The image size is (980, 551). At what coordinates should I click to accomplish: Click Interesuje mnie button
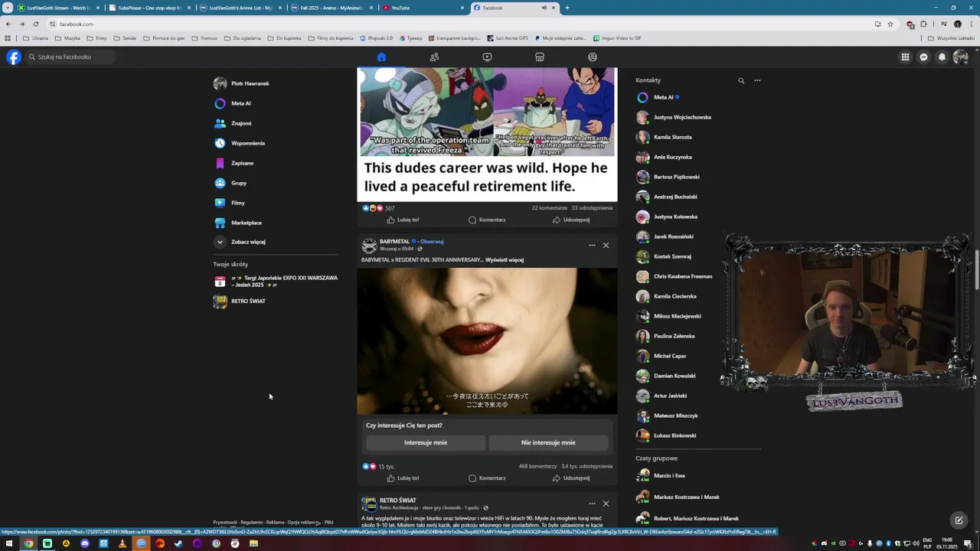tap(426, 442)
